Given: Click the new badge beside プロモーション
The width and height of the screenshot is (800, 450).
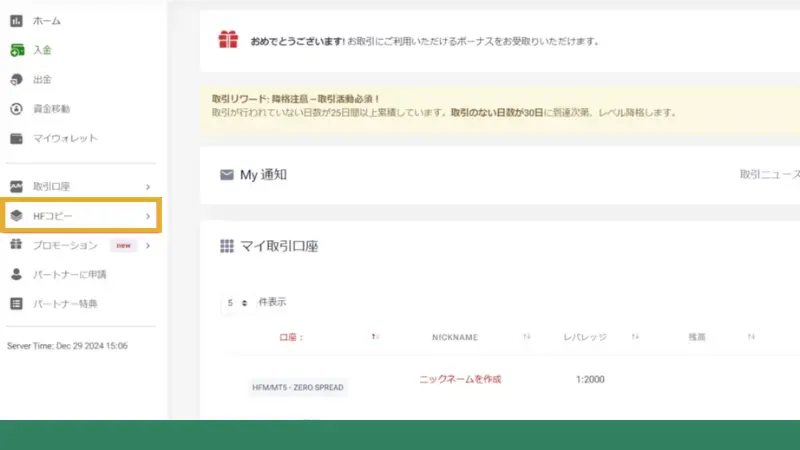Looking at the screenshot, I should pos(123,245).
